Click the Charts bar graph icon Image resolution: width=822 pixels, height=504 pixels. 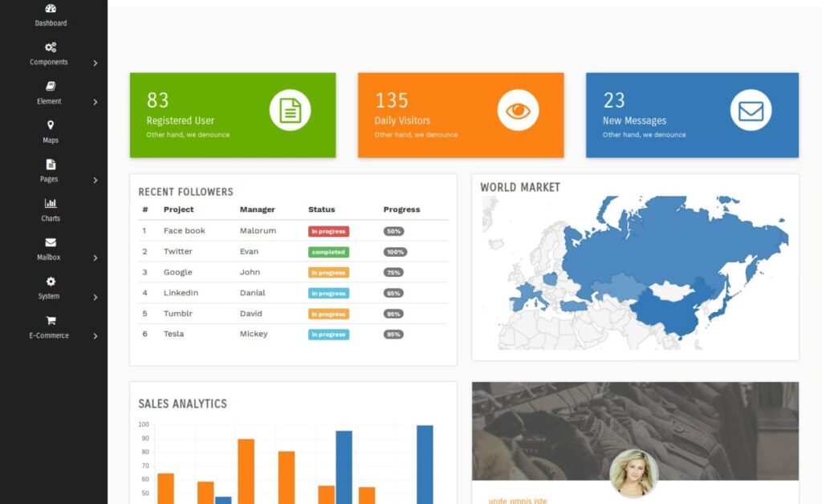(x=51, y=203)
